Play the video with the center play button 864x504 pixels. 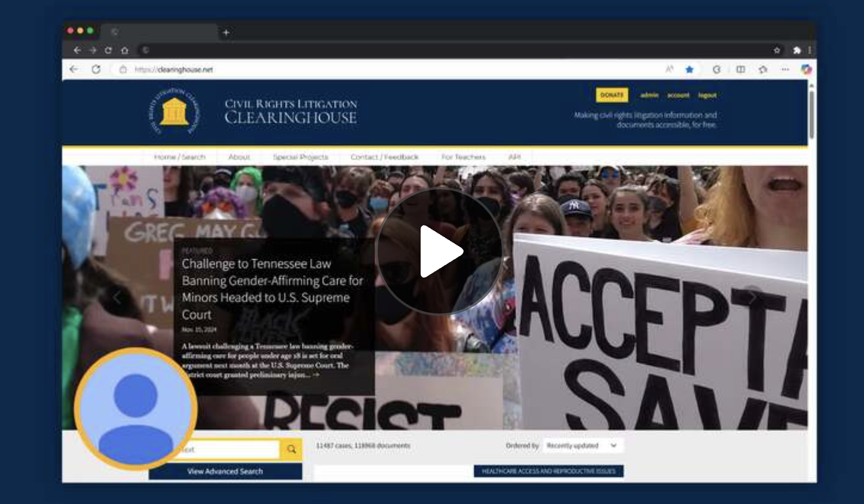coord(439,251)
